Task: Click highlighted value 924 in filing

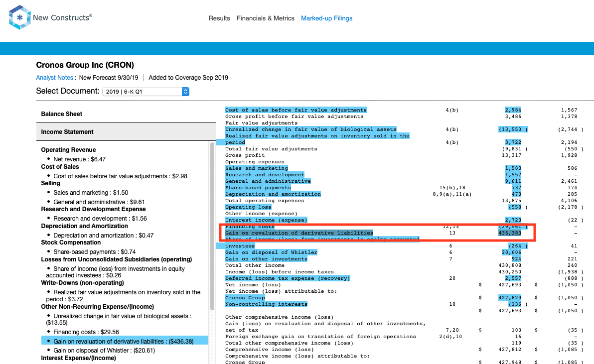Action: coord(516,259)
